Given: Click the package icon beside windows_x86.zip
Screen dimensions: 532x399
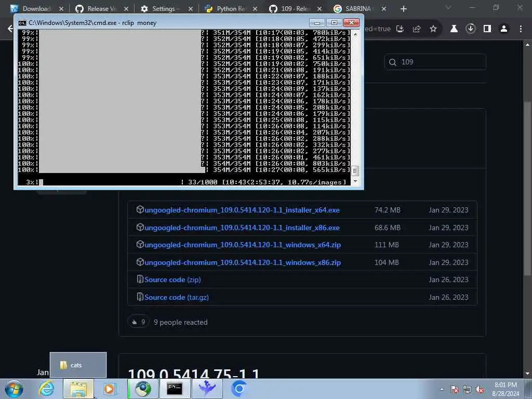Looking at the screenshot, I should click(x=140, y=262).
